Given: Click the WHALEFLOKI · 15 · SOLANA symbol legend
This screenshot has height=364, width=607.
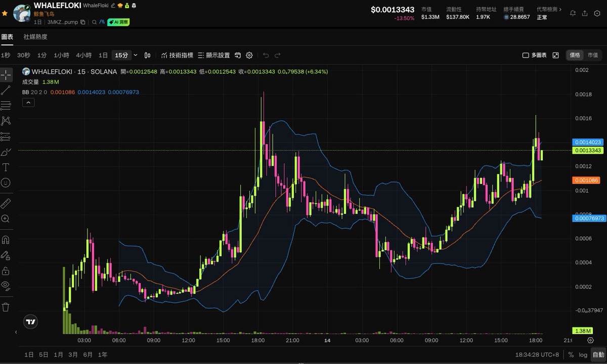Looking at the screenshot, I should click(74, 72).
